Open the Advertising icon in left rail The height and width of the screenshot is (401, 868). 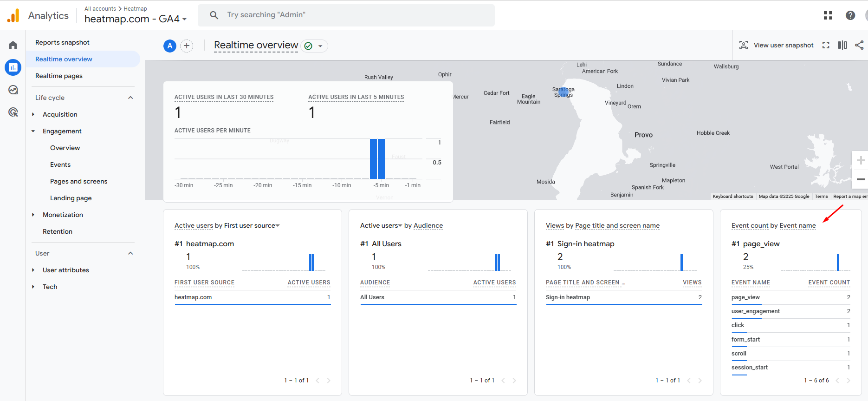(x=13, y=112)
